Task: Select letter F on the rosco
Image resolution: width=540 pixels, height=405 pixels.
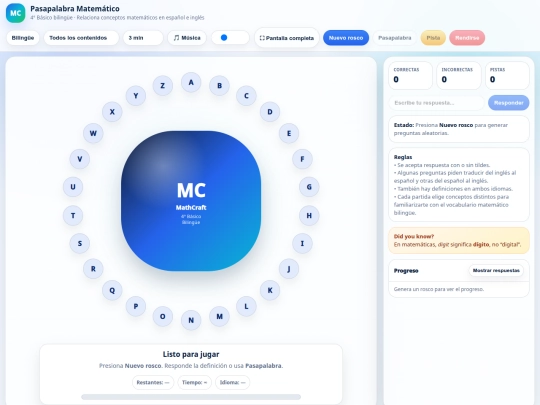Action: click(302, 159)
